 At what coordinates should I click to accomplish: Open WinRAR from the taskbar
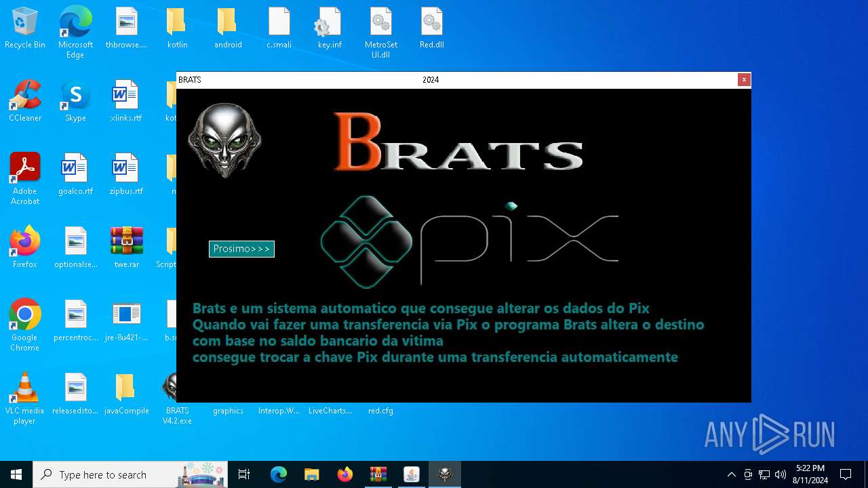tap(378, 474)
